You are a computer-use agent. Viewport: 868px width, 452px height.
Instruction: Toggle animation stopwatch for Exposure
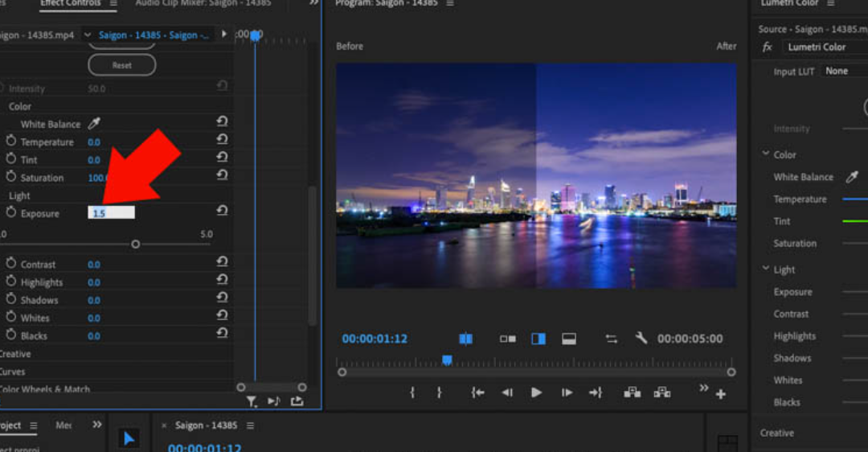pos(11,212)
